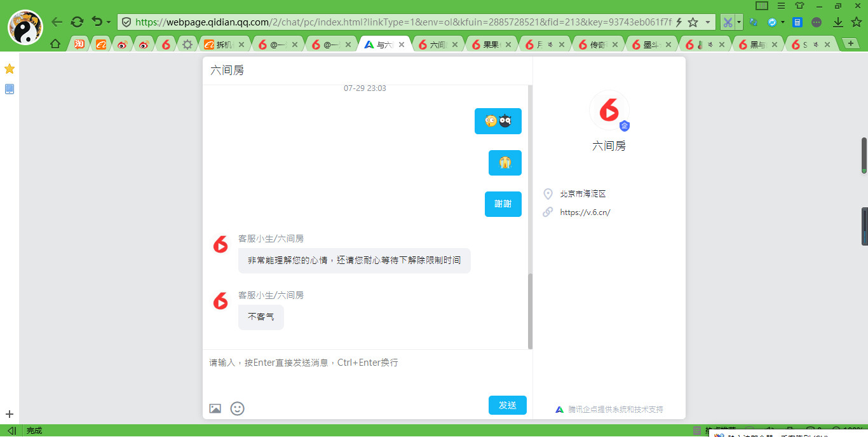This screenshot has height=437, width=868.
Task: Click the undo closed tab arrow
Action: point(96,22)
